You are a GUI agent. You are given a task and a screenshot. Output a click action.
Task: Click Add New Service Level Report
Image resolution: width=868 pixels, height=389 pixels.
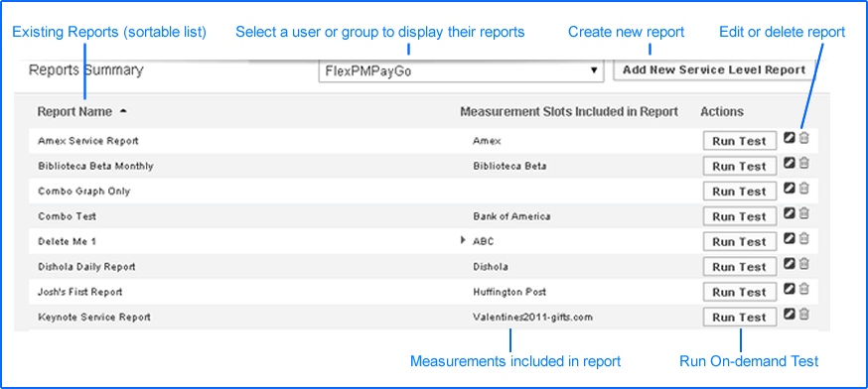(x=714, y=70)
